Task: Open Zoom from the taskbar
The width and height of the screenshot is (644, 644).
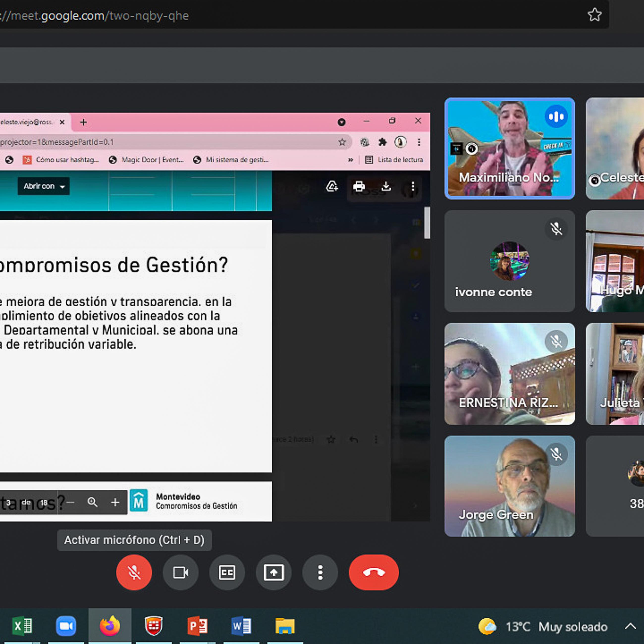Action: pos(66,626)
